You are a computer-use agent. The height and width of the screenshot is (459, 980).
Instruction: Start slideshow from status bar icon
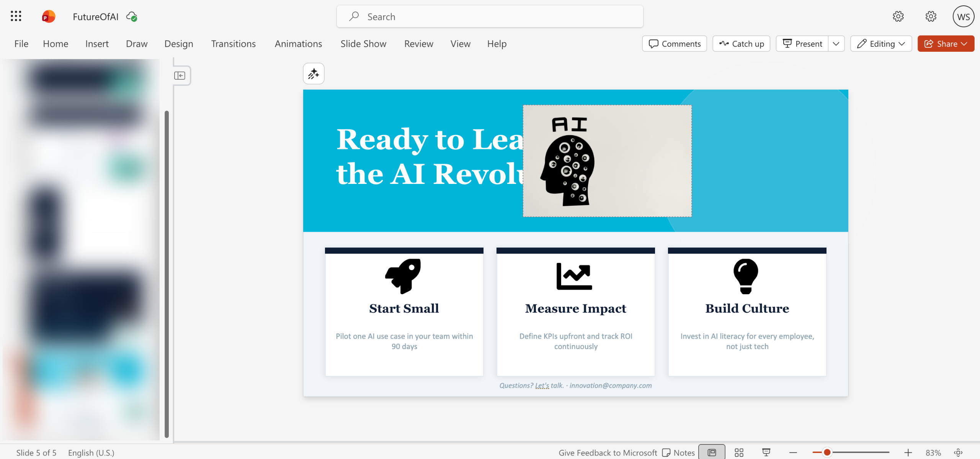pos(766,452)
